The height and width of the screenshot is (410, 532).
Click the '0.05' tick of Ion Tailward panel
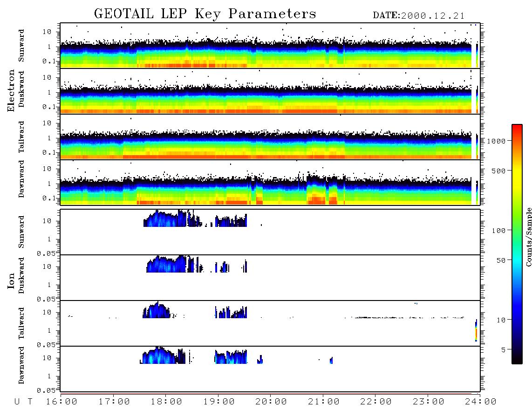coord(46,344)
